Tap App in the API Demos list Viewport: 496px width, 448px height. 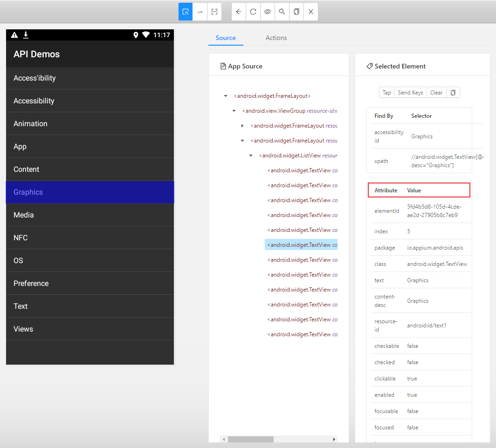tap(90, 146)
